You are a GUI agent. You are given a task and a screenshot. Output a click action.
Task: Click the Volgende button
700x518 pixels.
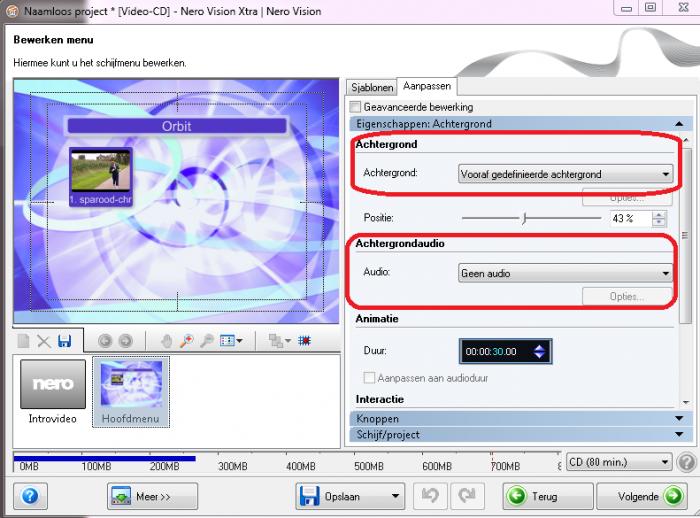[x=642, y=496]
